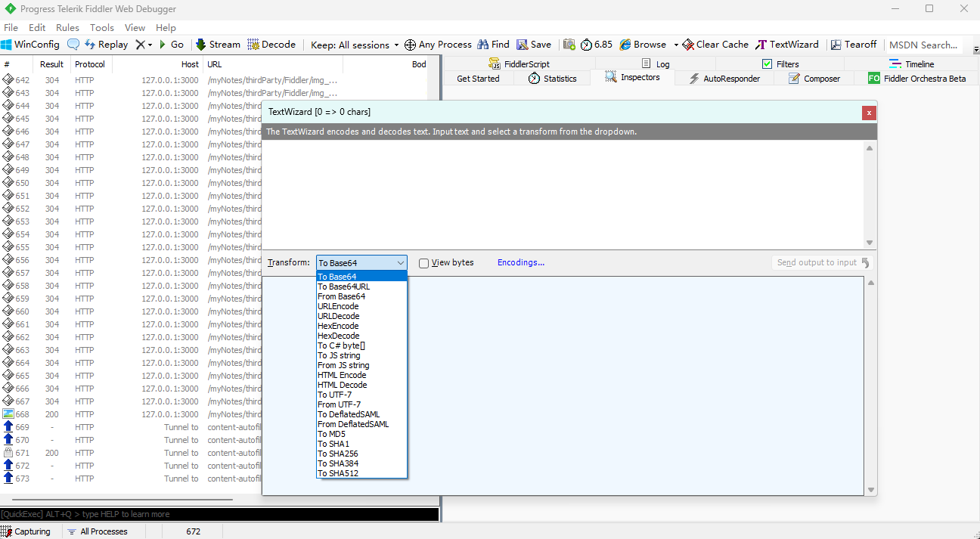Click the comment speech bubble icon
980x539 pixels.
pos(73,45)
